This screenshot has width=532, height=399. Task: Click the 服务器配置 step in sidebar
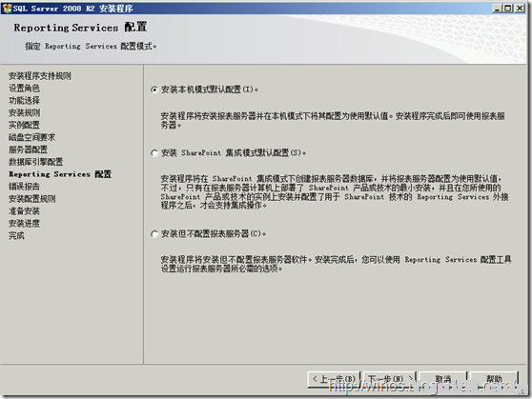click(28, 150)
